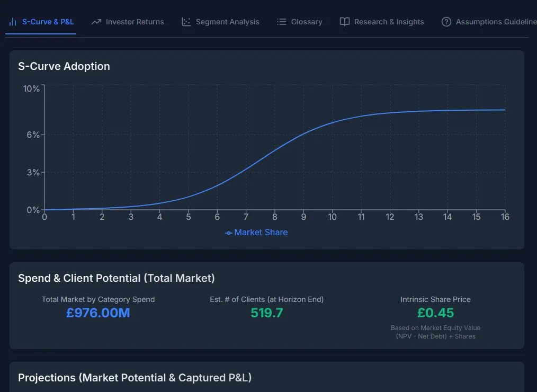The height and width of the screenshot is (392, 537).
Task: Click the 10% y-axis label
Action: [x=31, y=89]
